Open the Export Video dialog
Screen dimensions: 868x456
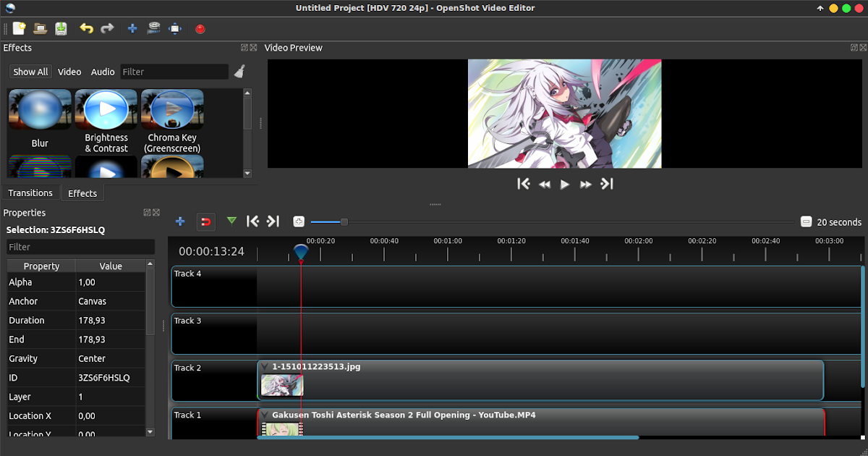click(x=200, y=28)
